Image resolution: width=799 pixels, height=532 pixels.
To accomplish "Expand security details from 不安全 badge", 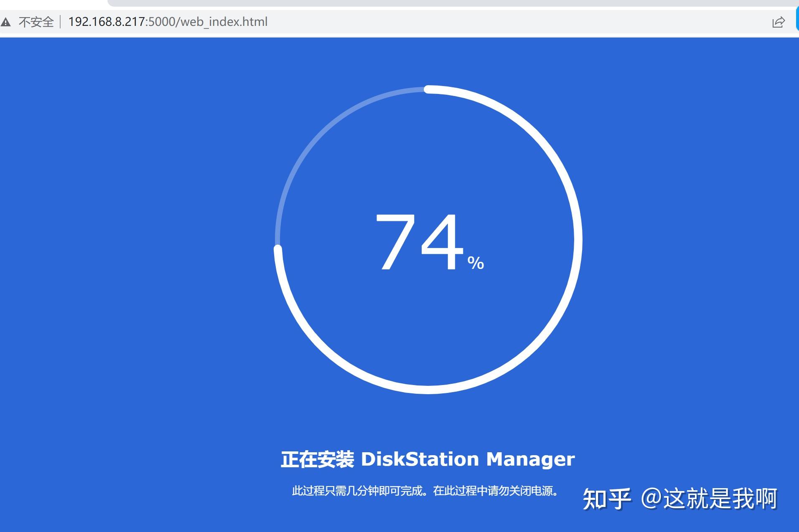I will pos(37,22).
